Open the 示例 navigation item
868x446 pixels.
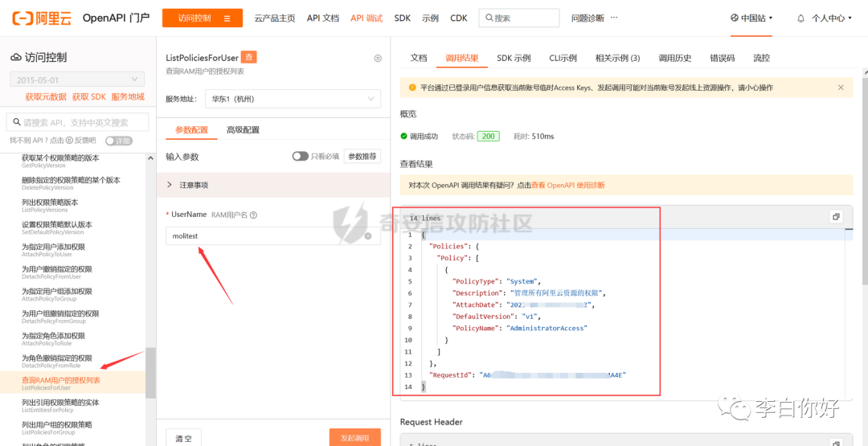pyautogui.click(x=430, y=18)
